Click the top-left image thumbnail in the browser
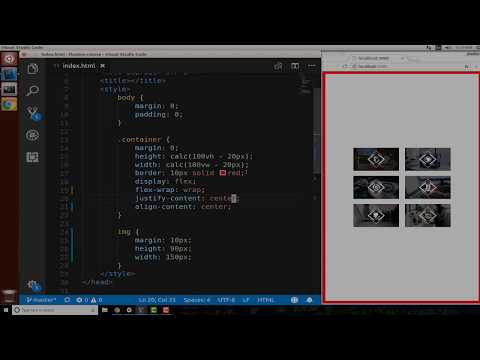The width and height of the screenshot is (480, 360). click(x=376, y=159)
